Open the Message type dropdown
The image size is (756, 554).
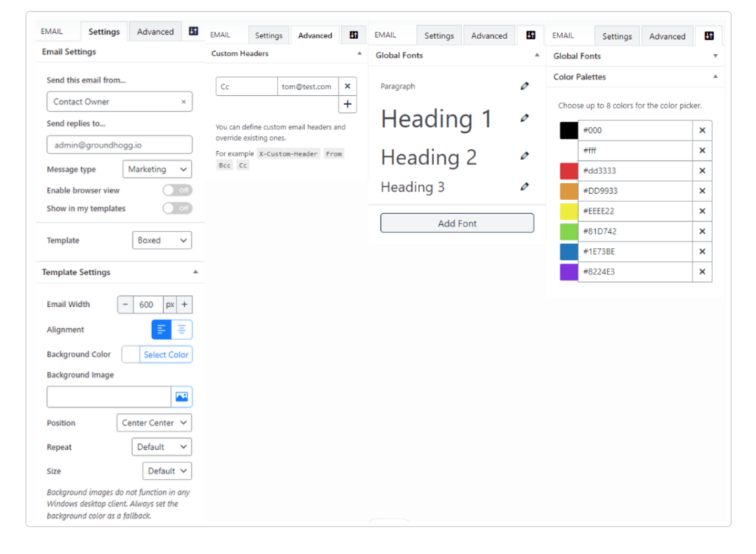tap(157, 170)
